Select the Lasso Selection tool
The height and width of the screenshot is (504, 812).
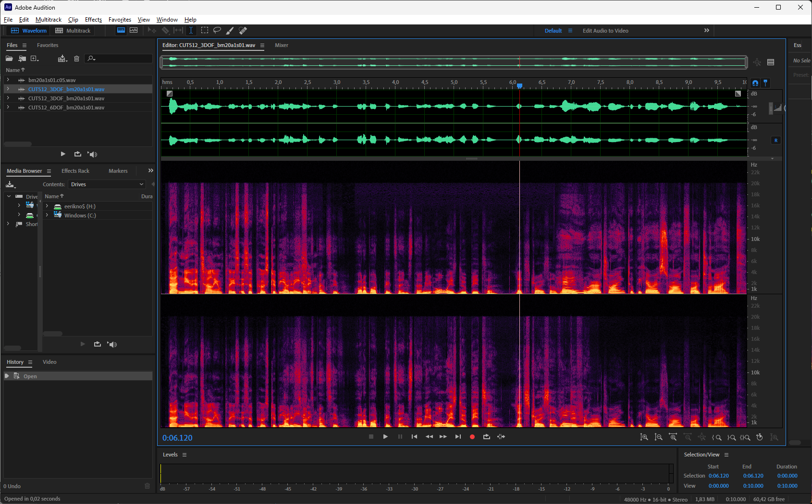(x=217, y=30)
